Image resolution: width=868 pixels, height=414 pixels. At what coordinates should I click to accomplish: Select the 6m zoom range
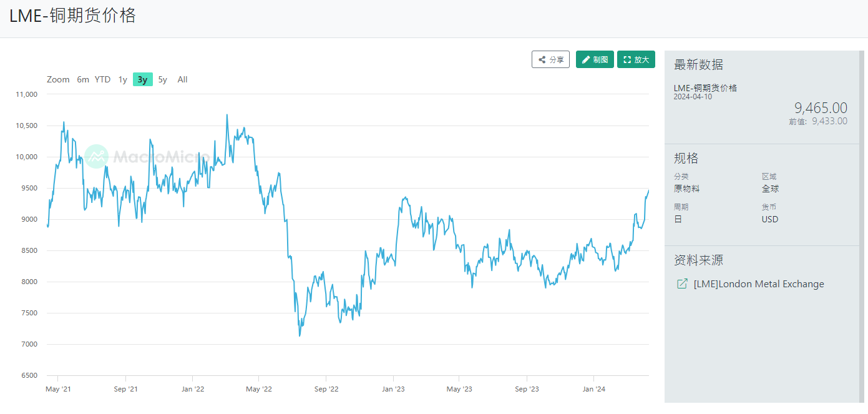tap(83, 79)
